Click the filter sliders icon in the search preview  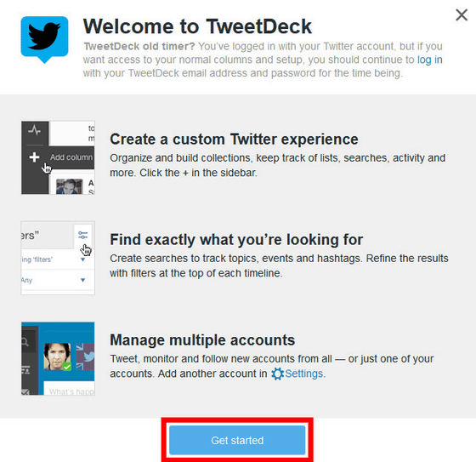click(x=82, y=235)
